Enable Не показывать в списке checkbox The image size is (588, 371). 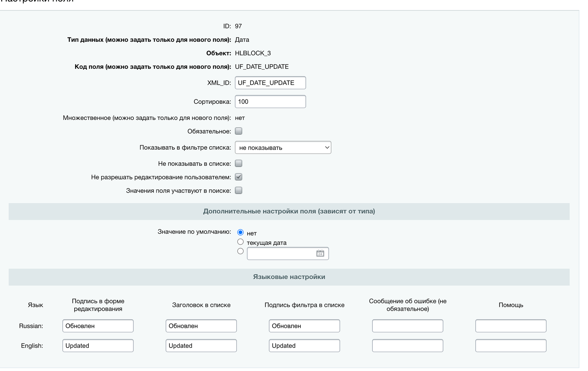tap(238, 163)
